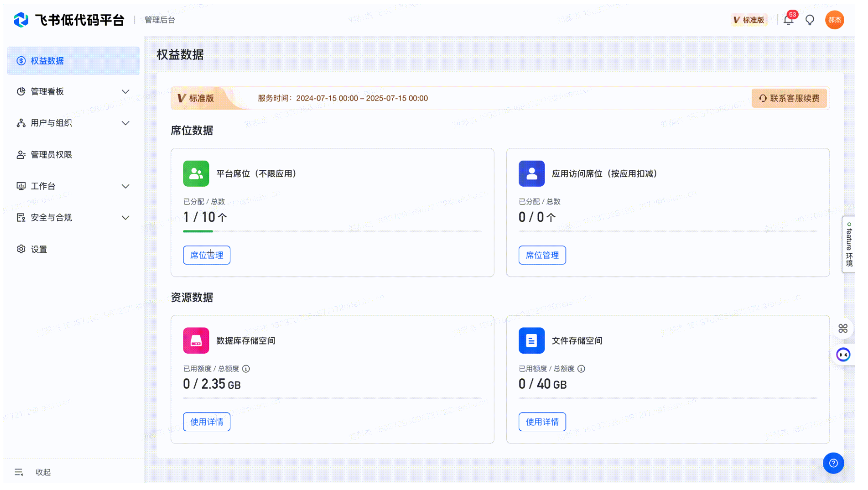Click the 平台席位 usage progress bar

[333, 231]
